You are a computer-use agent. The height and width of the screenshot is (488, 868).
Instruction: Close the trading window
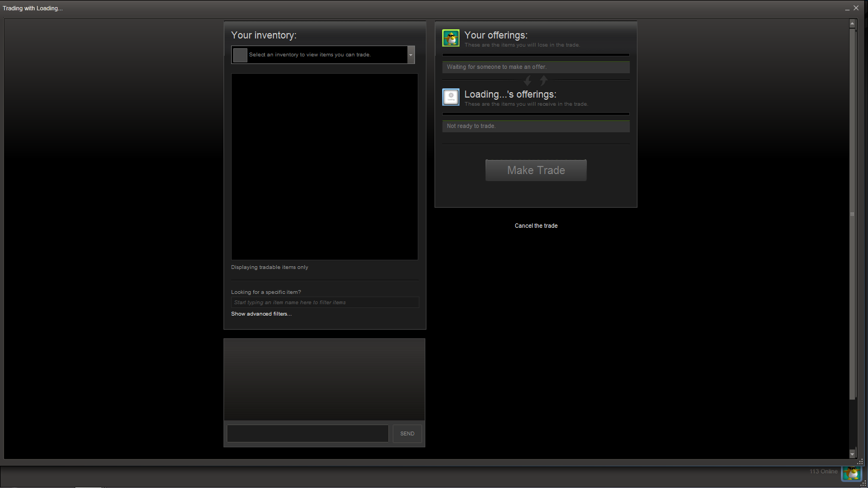856,8
